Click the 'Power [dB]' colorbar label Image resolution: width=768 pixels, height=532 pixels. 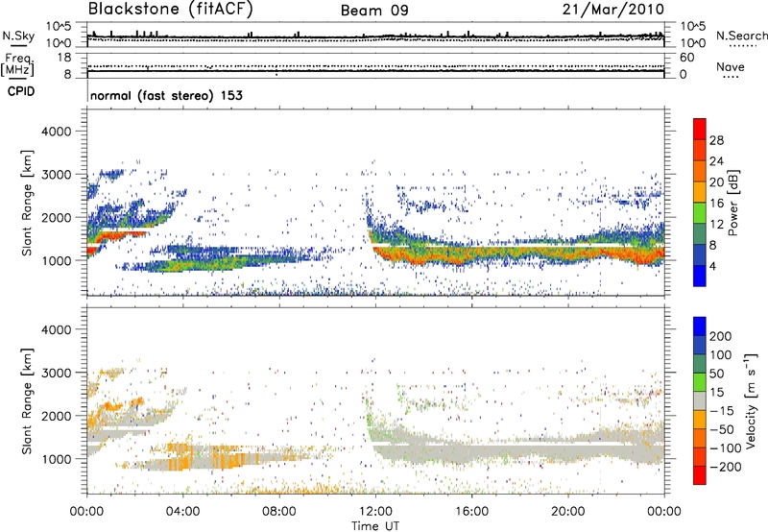click(x=733, y=203)
